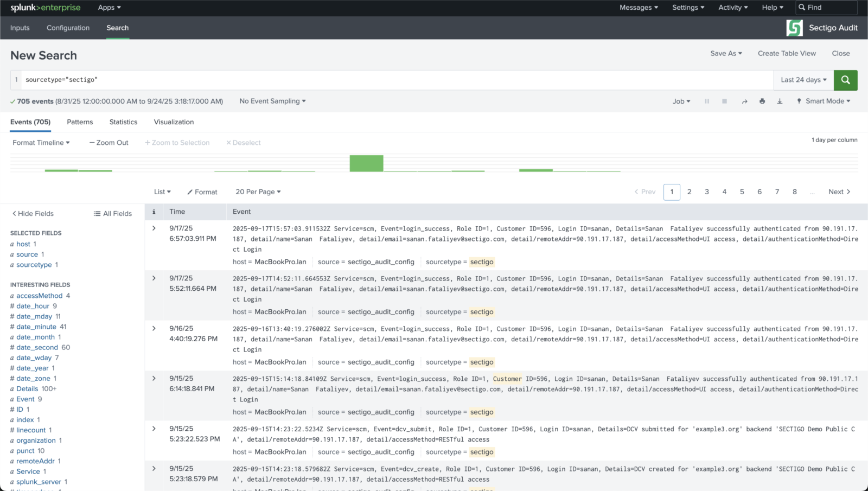Click the share job arrow icon

click(x=744, y=101)
